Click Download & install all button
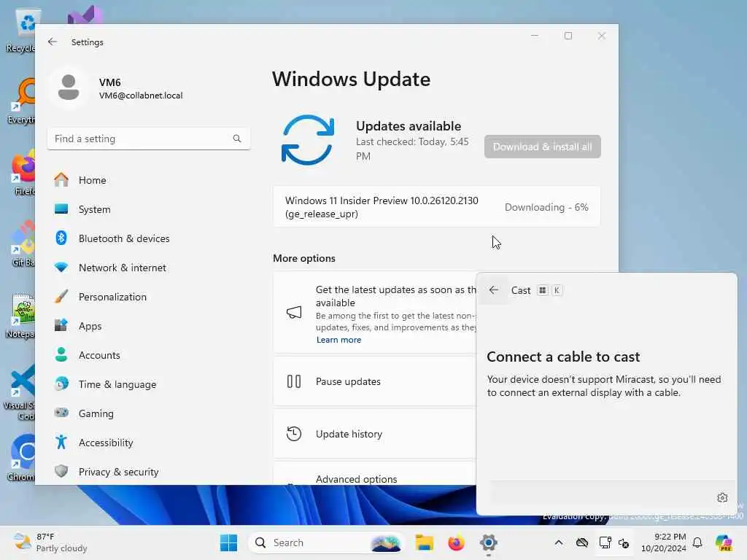 click(542, 147)
